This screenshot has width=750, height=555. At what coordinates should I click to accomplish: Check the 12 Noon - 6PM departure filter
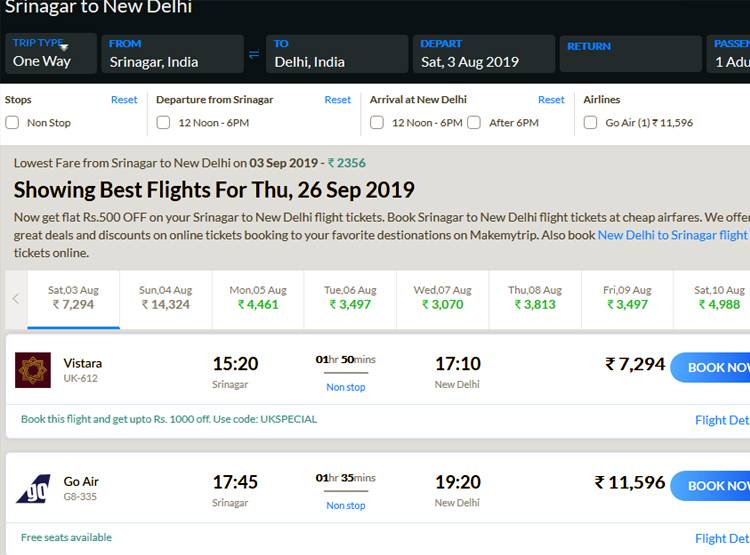tap(163, 123)
